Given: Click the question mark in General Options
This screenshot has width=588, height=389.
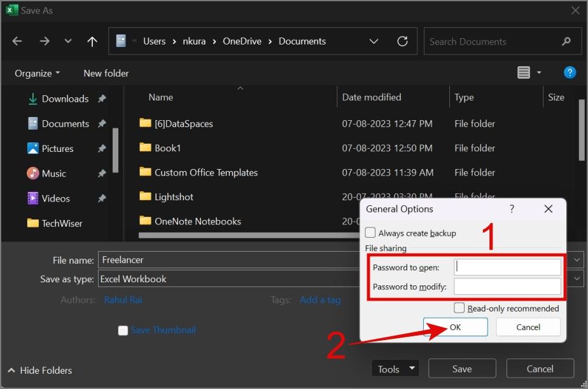Looking at the screenshot, I should tap(512, 209).
